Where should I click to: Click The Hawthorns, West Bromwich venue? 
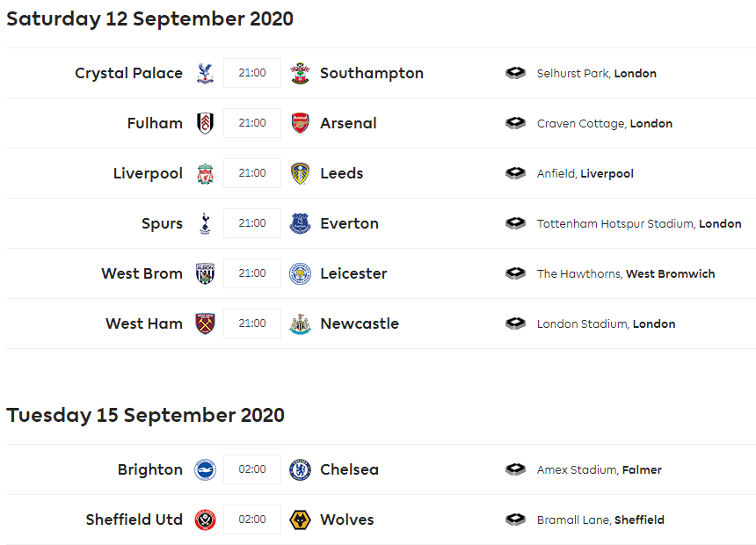click(626, 273)
